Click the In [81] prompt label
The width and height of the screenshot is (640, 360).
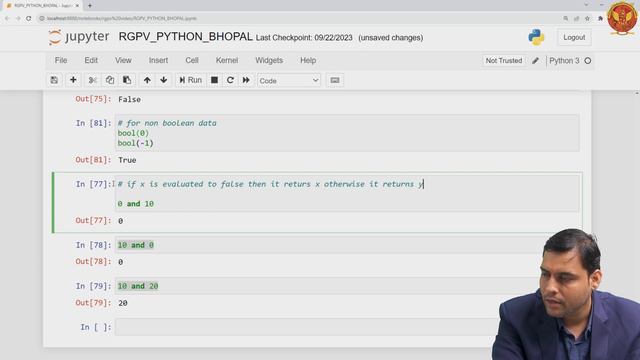[x=93, y=123]
